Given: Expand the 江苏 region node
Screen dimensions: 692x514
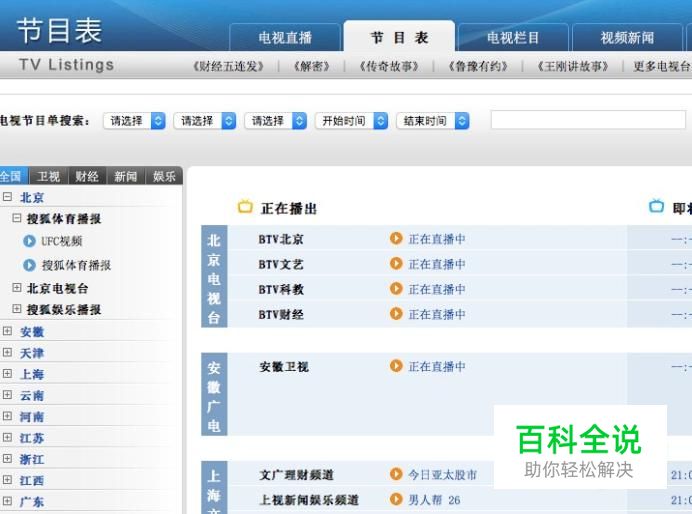Looking at the screenshot, I should (8, 437).
